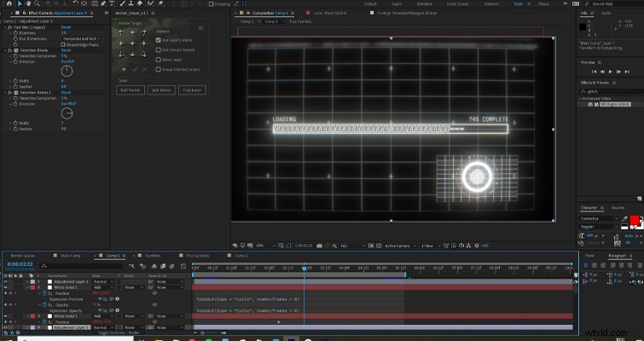The height and width of the screenshot is (341, 644).
Task: Open the Active Camera dropdown
Action: coord(400,246)
